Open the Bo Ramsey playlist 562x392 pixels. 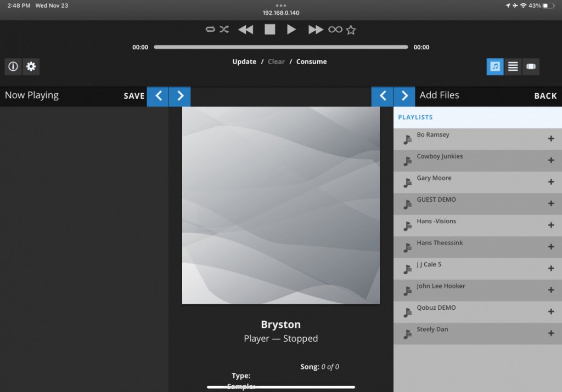477,139
